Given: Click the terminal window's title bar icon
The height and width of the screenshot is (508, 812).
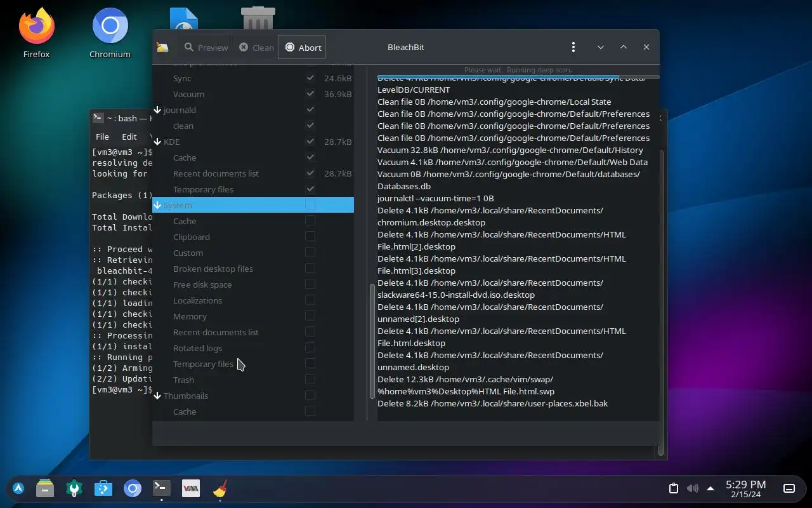Looking at the screenshot, I should [x=98, y=117].
